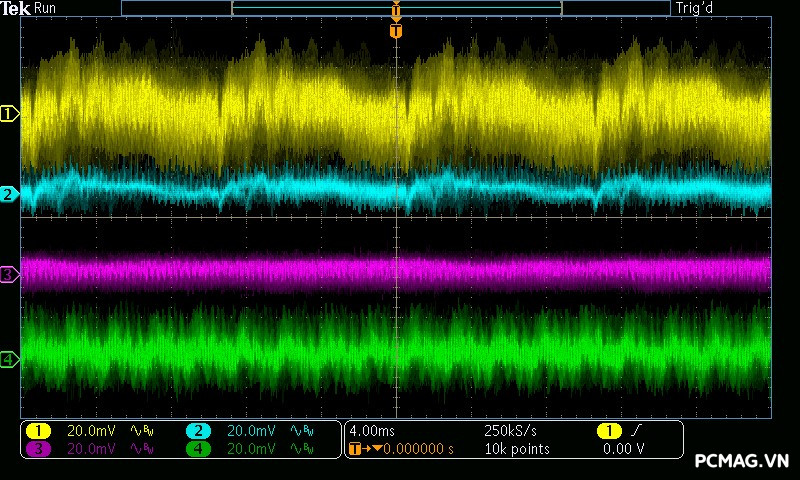Click the 0.00 V trigger level readout
The height and width of the screenshot is (480, 800).
click(623, 449)
